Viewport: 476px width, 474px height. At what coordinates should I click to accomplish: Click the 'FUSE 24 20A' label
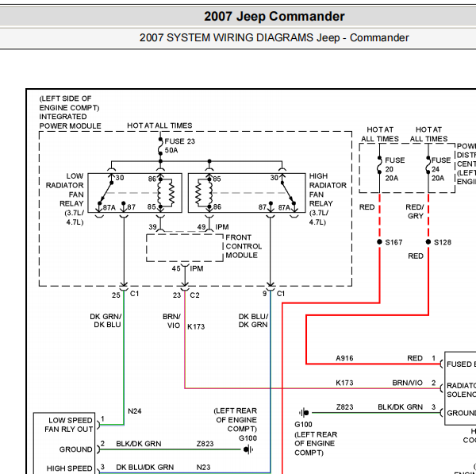click(441, 169)
